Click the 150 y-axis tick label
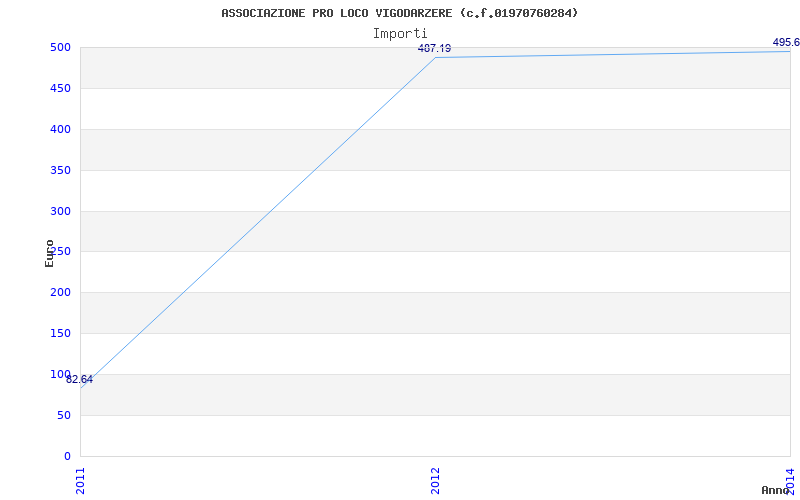 tap(59, 333)
